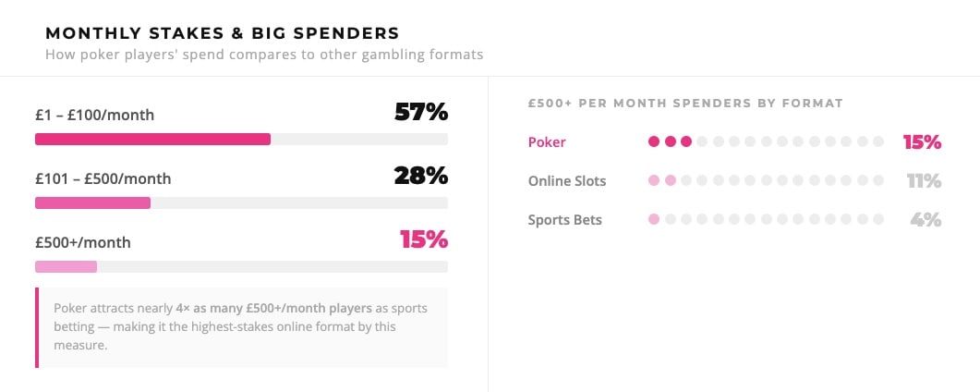Click the 57% figure
Viewport: 980px width, 392px height.
[x=420, y=113]
